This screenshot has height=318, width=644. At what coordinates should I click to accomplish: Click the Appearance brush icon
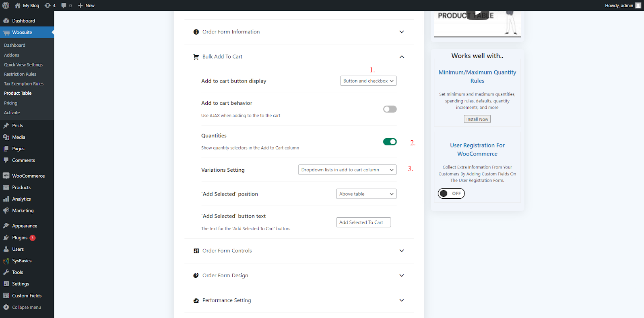coord(6,226)
